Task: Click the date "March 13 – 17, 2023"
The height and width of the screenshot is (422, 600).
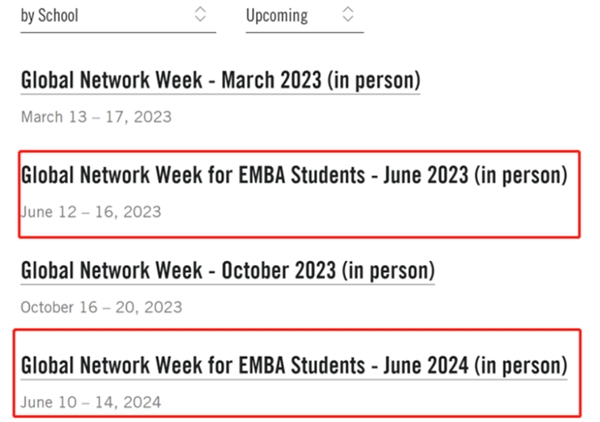Action: pos(96,117)
